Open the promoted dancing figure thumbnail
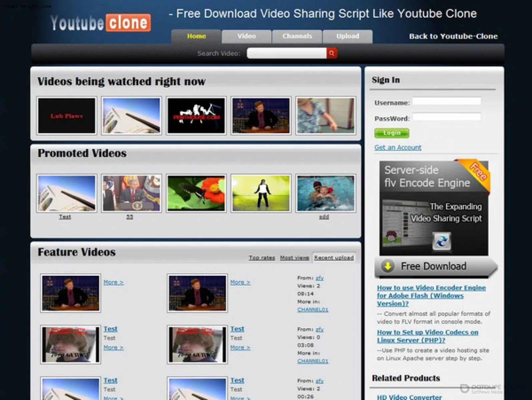The height and width of the screenshot is (400, 532). 261,193
